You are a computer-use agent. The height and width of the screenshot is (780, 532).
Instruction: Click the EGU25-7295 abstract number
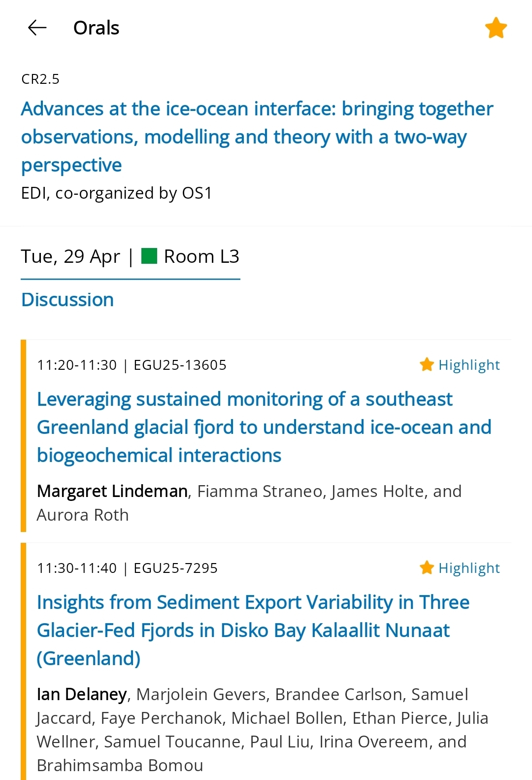coord(176,568)
